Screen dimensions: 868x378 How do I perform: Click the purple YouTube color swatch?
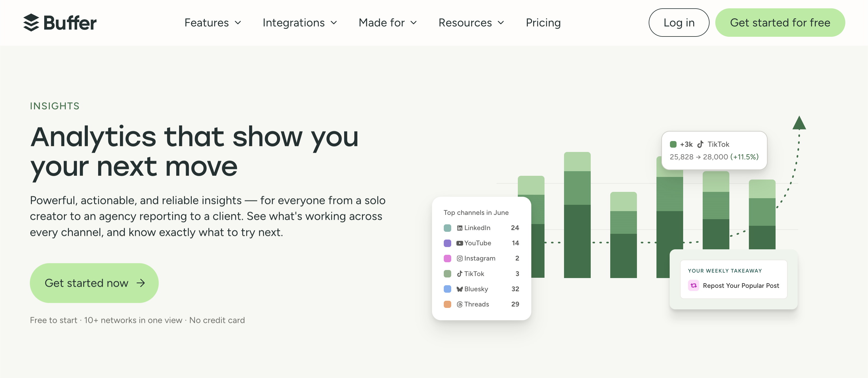[x=447, y=243]
